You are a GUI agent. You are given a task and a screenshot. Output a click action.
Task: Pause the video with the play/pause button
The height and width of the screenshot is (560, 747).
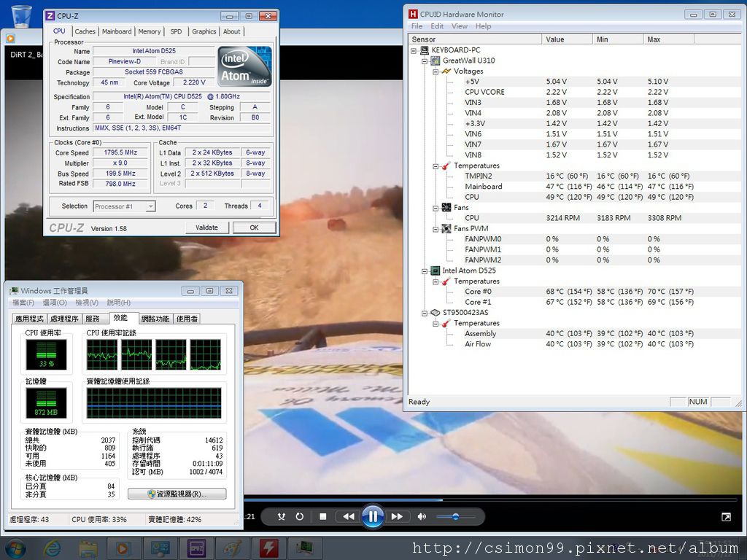coord(372,516)
